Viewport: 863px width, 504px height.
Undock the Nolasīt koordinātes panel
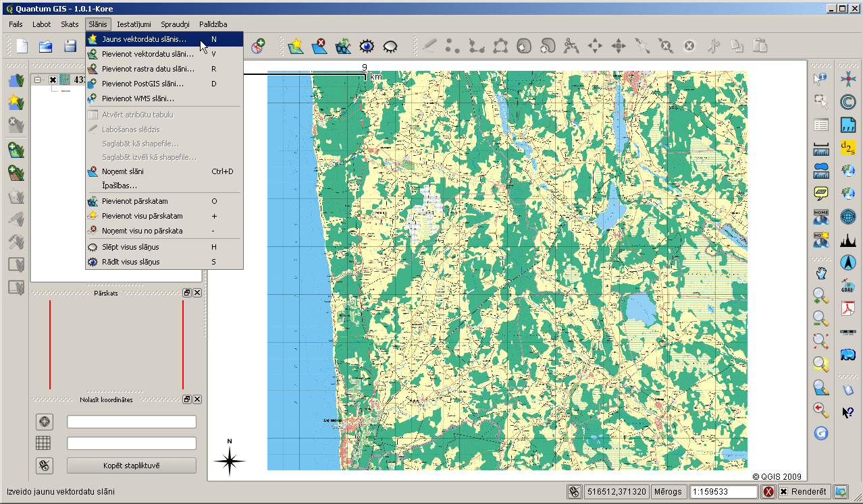coord(187,399)
